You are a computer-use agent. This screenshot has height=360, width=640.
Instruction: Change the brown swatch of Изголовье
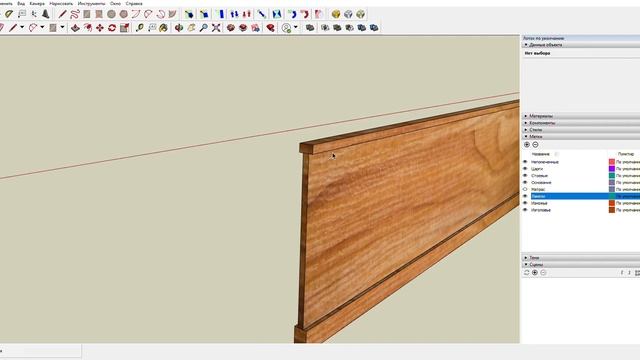[612, 210]
